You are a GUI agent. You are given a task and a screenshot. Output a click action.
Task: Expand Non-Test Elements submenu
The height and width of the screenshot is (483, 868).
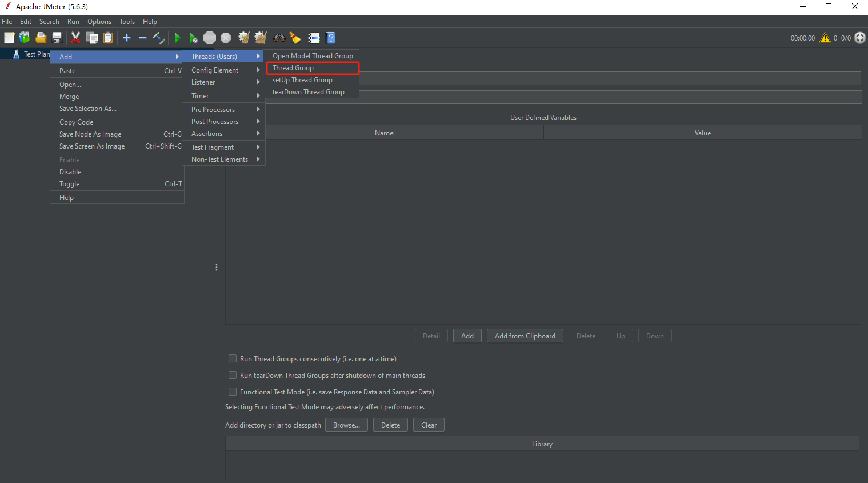(x=223, y=159)
